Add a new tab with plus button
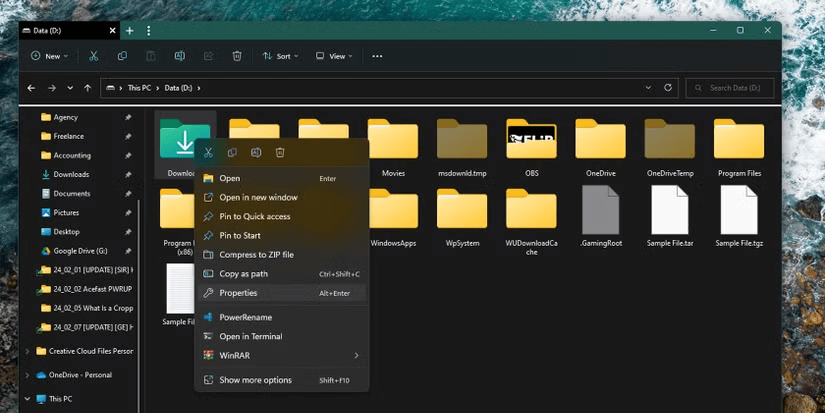 (x=129, y=31)
